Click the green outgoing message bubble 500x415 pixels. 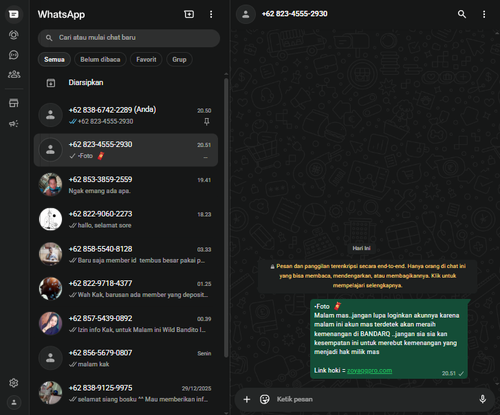coord(389,339)
